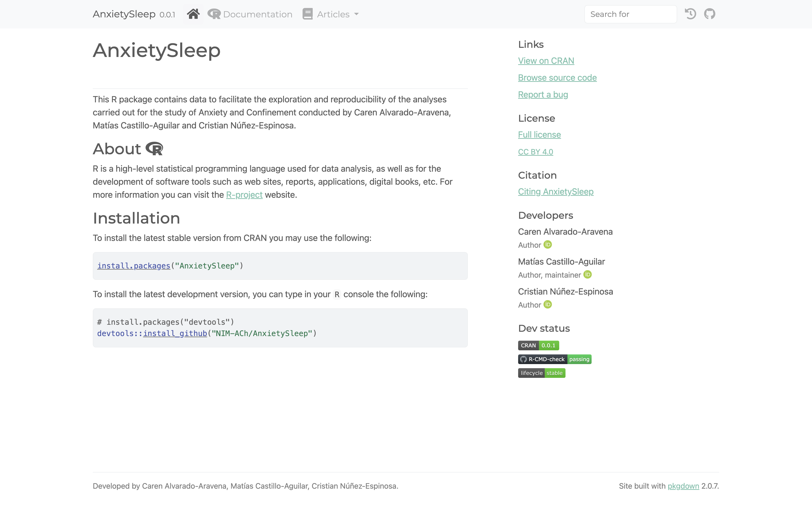This screenshot has width=812, height=507.
Task: Open the Full license link
Action: 539,134
